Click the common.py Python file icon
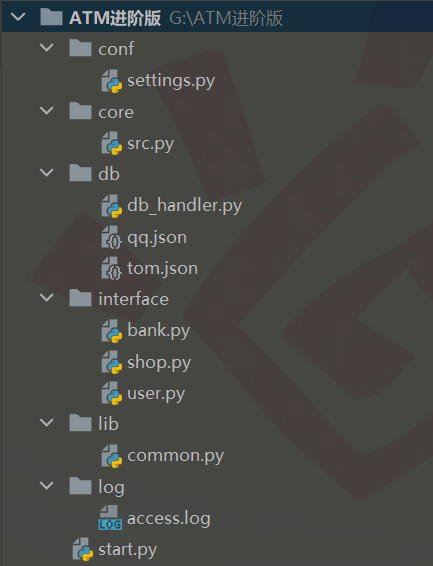 [111, 456]
